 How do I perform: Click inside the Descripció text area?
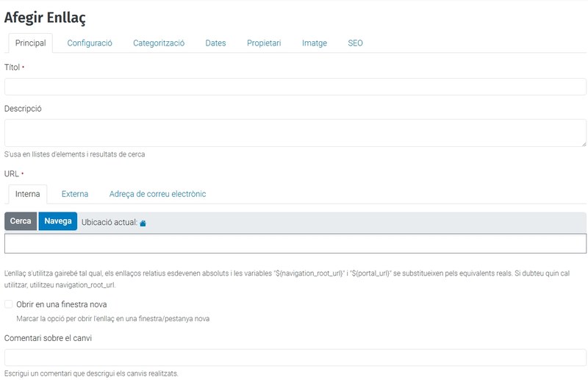[295, 133]
